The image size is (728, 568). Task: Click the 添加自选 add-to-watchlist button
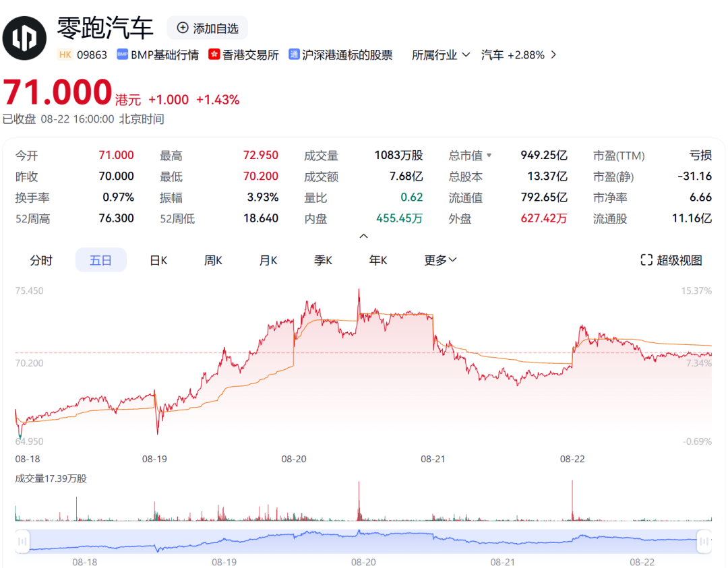coord(207,28)
